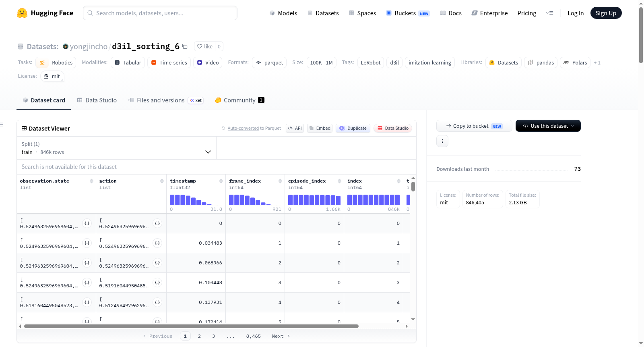Show the additional libraries with + 1
The height and width of the screenshot is (347, 644).
click(597, 63)
